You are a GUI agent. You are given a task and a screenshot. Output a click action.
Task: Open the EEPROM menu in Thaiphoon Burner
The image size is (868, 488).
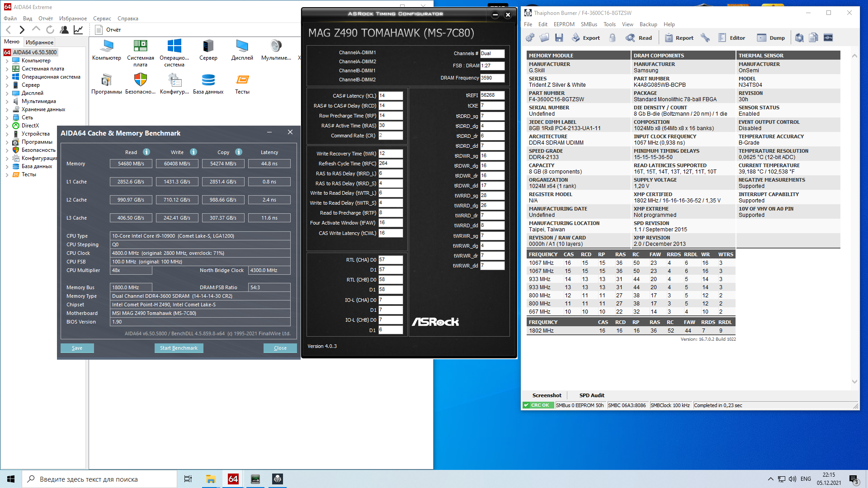pyautogui.click(x=564, y=24)
